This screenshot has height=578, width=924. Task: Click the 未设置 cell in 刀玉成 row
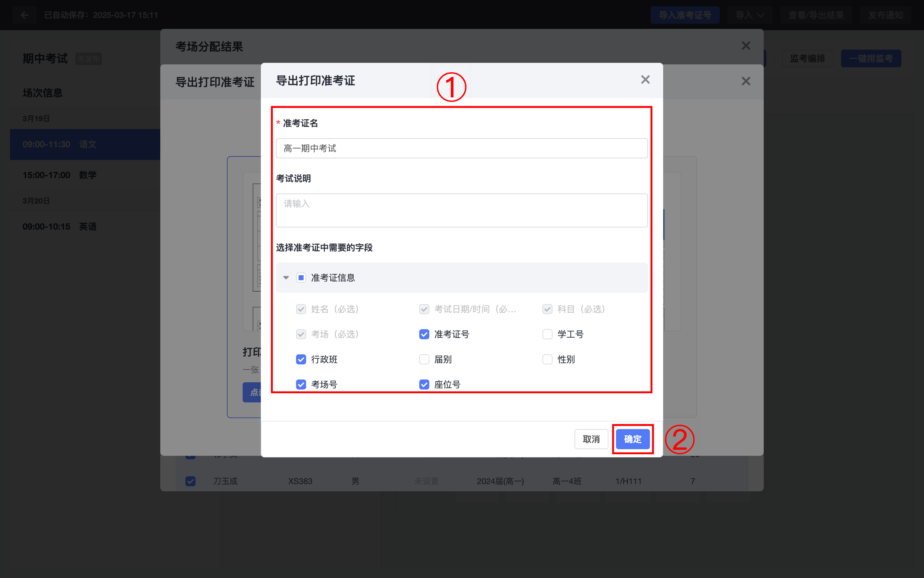426,481
